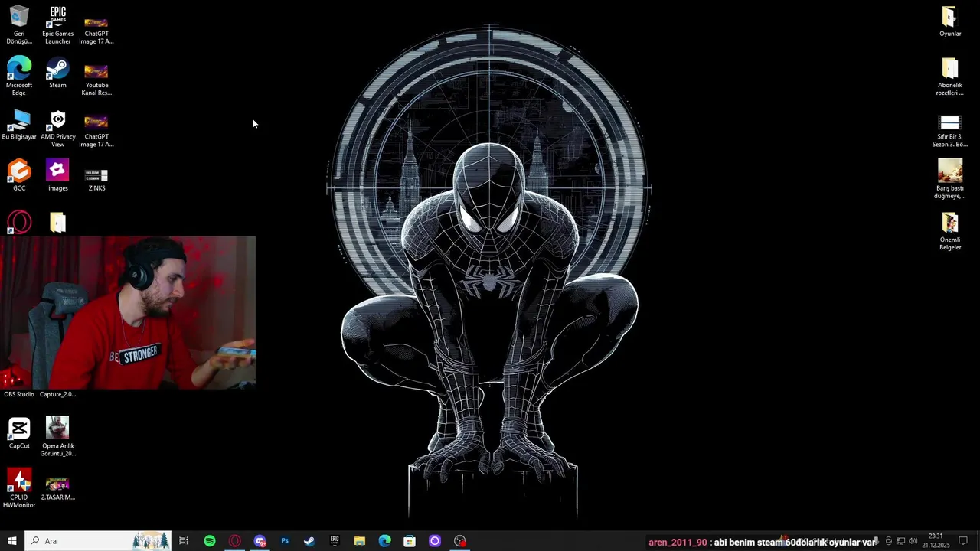Switch to OBS Studio in the taskbar
The height and width of the screenshot is (551, 980).
pyautogui.click(x=460, y=541)
